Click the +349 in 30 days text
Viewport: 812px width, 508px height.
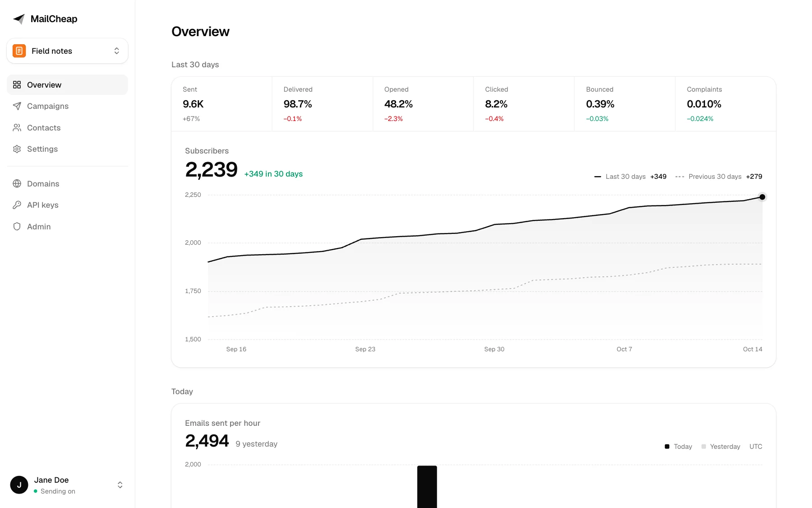coord(273,174)
